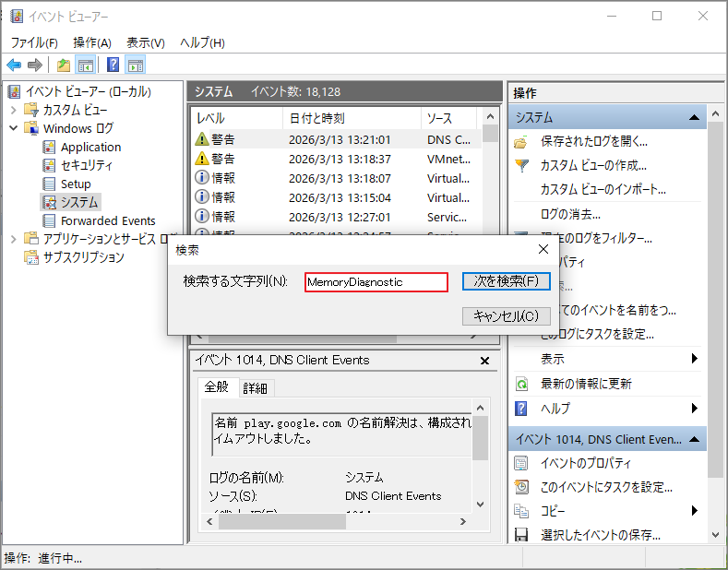
Task: Collapse the Windows ログ tree node
Action: point(14,128)
